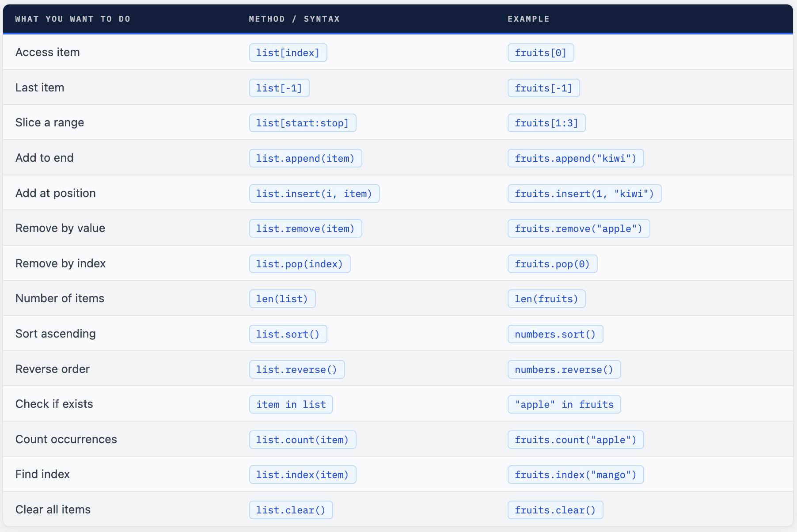Viewport: 797px width, 532px height.
Task: Click the list.remove(item) syntax chip
Action: click(305, 228)
